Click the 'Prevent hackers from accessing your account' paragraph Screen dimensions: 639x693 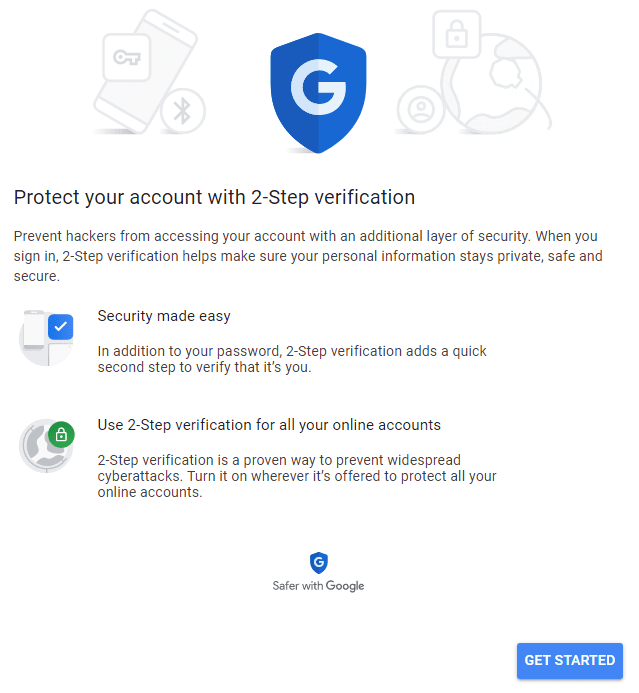coord(308,256)
